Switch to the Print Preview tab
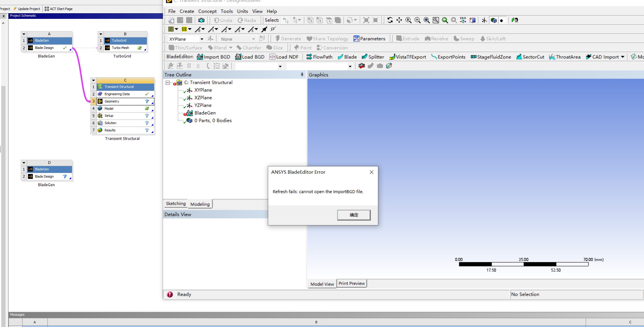644x327 pixels. click(351, 284)
